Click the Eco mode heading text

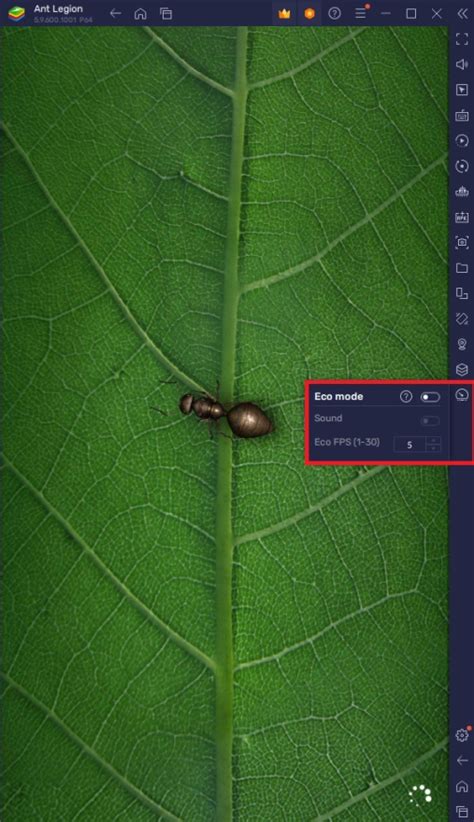tap(339, 397)
